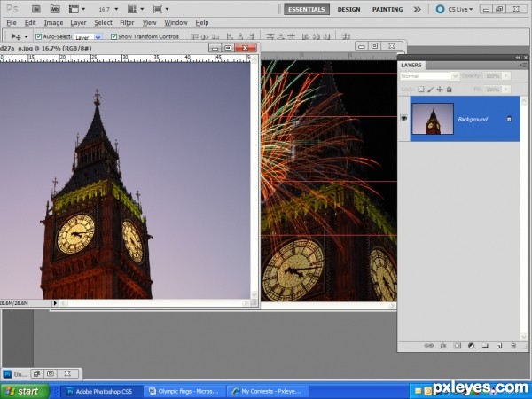
Task: Open the View menu
Action: tap(149, 23)
